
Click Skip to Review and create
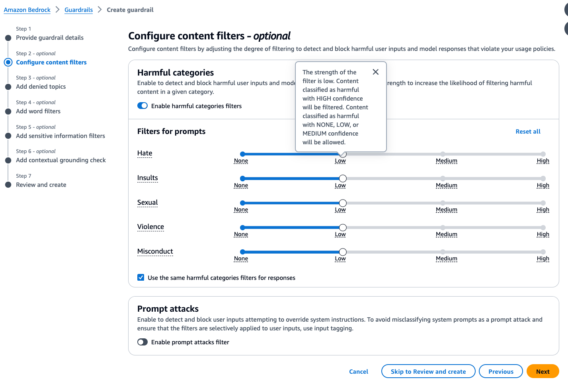point(428,371)
